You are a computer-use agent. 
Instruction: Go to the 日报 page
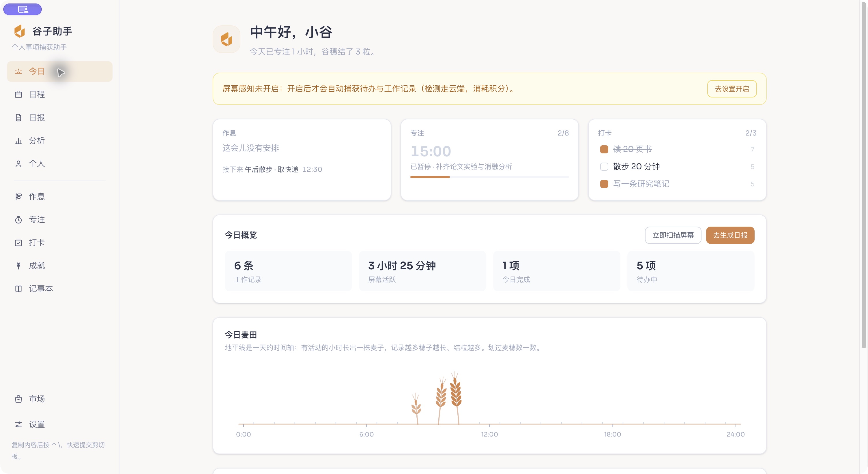pos(60,117)
